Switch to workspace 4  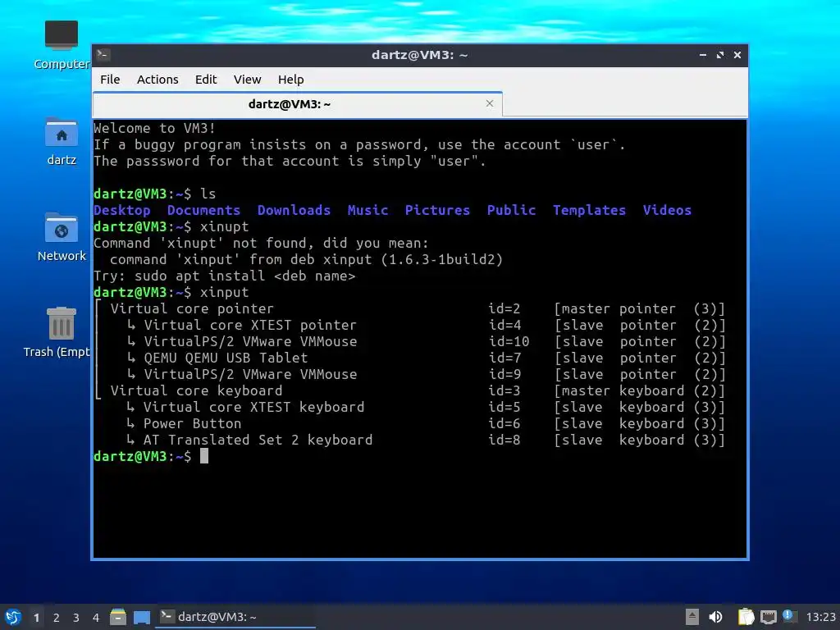point(96,618)
